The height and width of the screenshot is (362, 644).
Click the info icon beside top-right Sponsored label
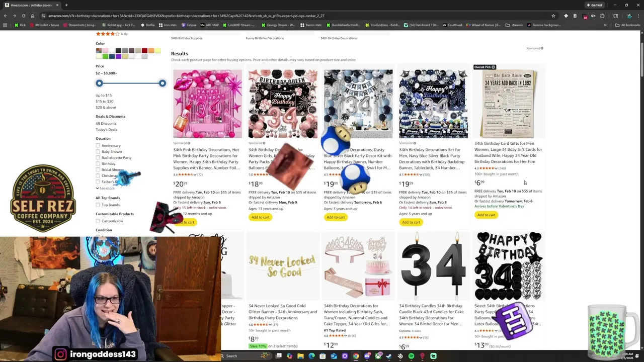tap(542, 48)
